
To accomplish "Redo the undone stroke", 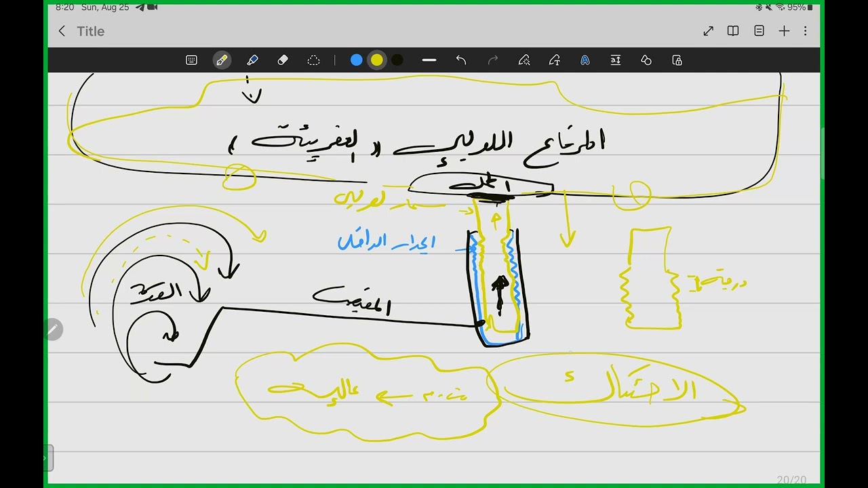I will click(493, 60).
